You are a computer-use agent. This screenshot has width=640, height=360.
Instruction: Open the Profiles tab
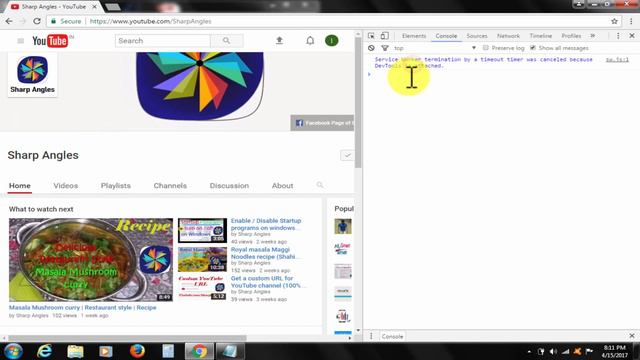(x=571, y=36)
